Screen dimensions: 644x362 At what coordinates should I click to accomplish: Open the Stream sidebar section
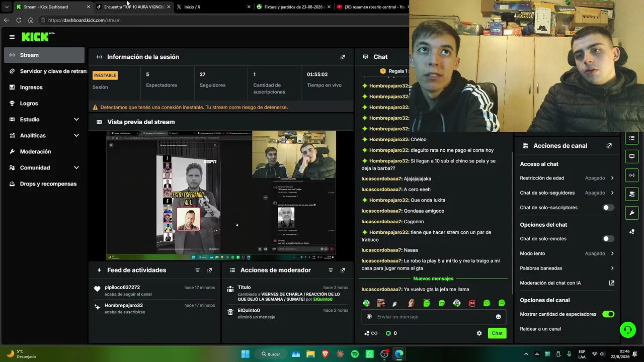click(44, 55)
